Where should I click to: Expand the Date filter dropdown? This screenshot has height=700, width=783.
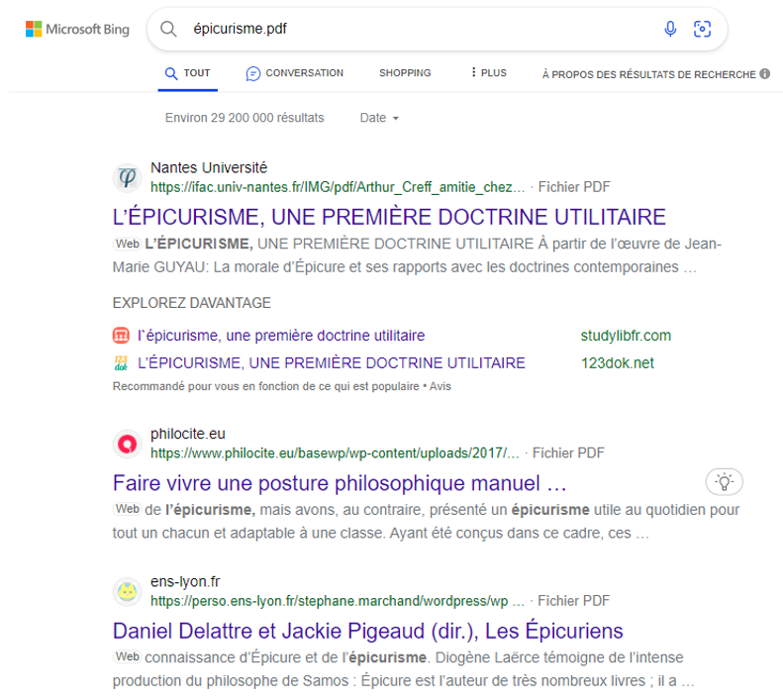point(379,118)
